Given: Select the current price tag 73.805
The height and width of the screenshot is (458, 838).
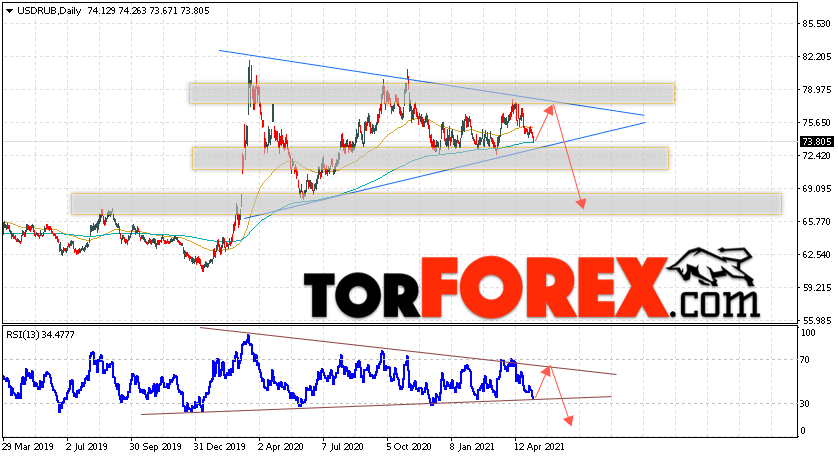Looking at the screenshot, I should 817,142.
